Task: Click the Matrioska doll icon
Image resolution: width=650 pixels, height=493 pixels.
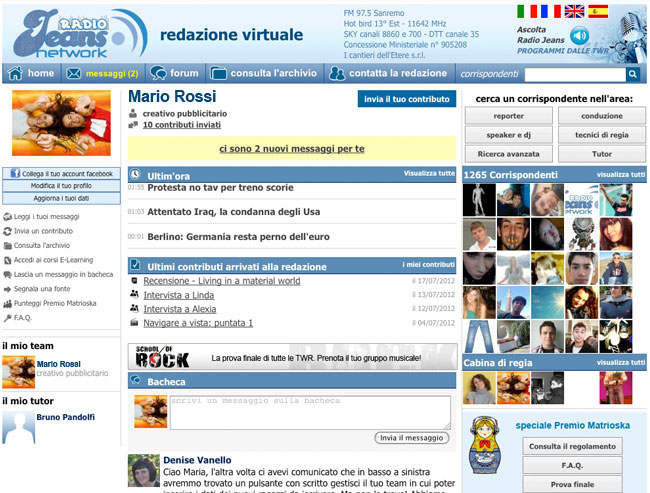Action: (x=484, y=448)
